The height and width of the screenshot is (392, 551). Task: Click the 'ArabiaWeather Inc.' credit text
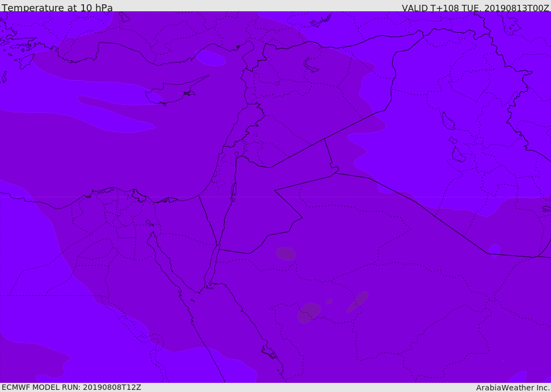tap(513, 388)
